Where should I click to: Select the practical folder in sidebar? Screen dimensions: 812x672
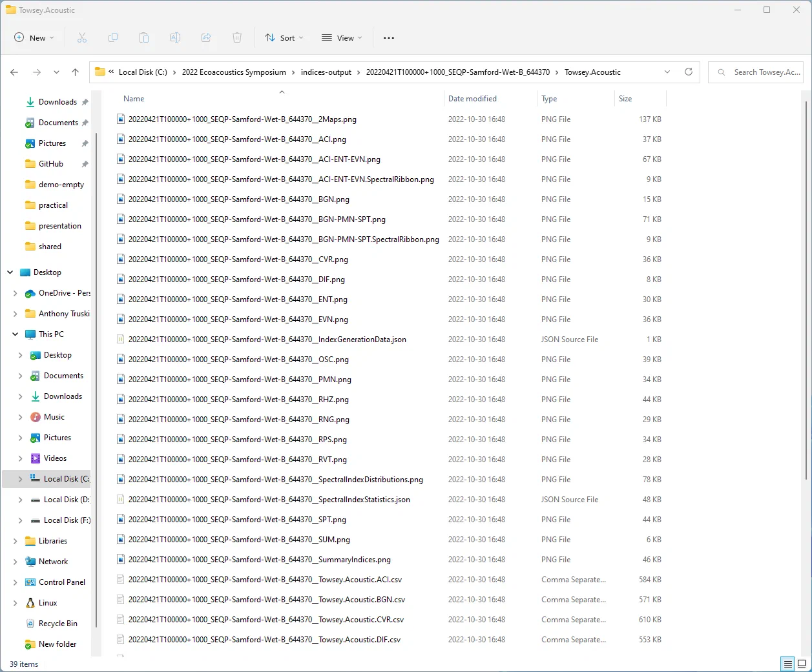[x=47, y=205]
